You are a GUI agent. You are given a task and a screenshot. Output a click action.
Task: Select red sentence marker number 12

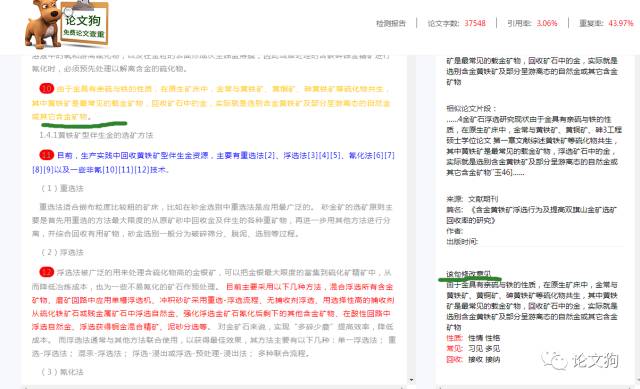tap(47, 272)
